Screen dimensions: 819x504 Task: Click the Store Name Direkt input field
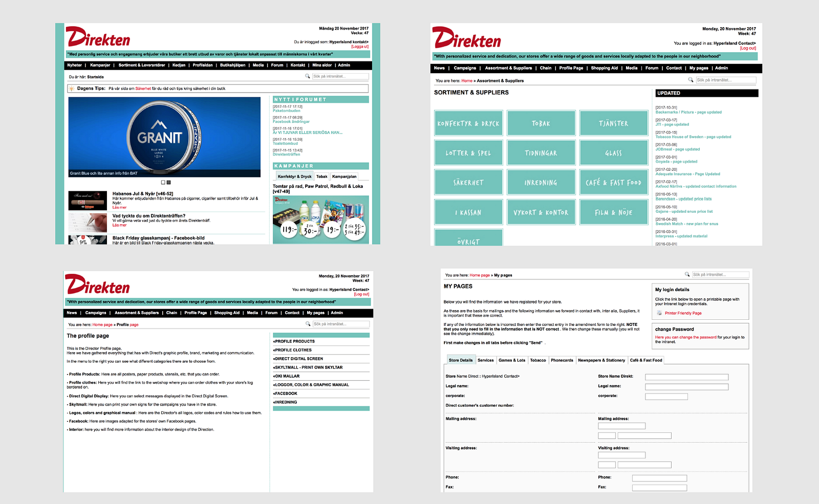[x=686, y=377]
